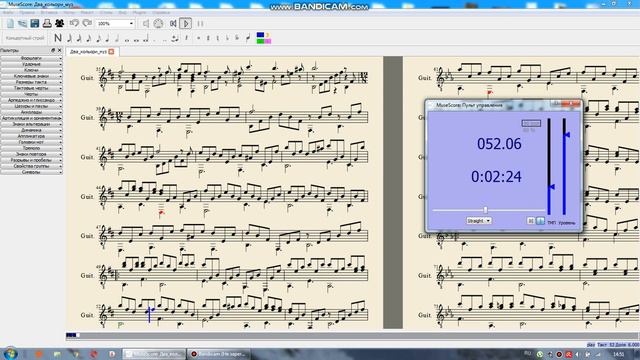Image resolution: width=640 pixels, height=360 pixels.
Task: Toggle Концертный строй button
Action: tap(25, 38)
